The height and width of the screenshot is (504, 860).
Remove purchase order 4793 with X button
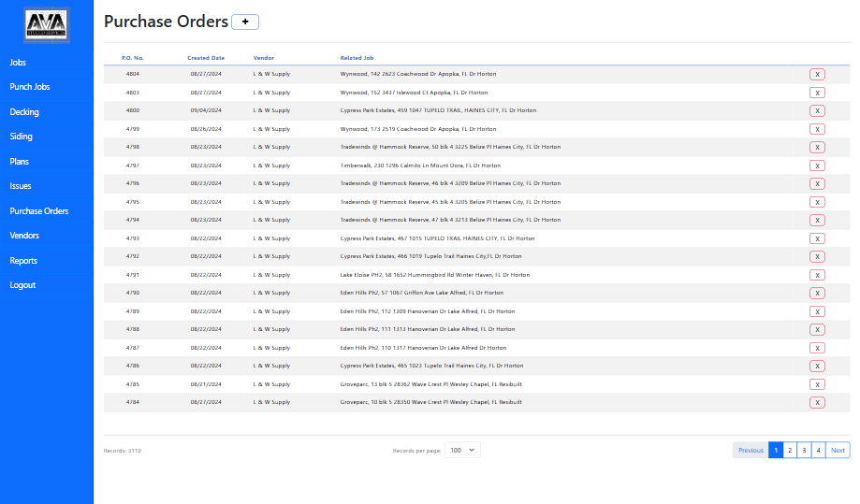pos(817,238)
